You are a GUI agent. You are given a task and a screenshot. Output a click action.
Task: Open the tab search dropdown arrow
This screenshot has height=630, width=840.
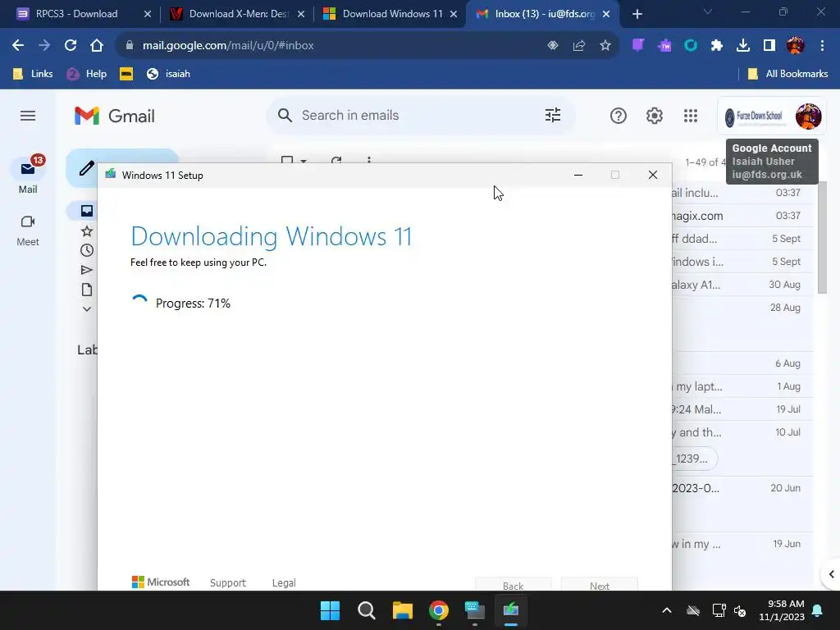[x=708, y=11]
